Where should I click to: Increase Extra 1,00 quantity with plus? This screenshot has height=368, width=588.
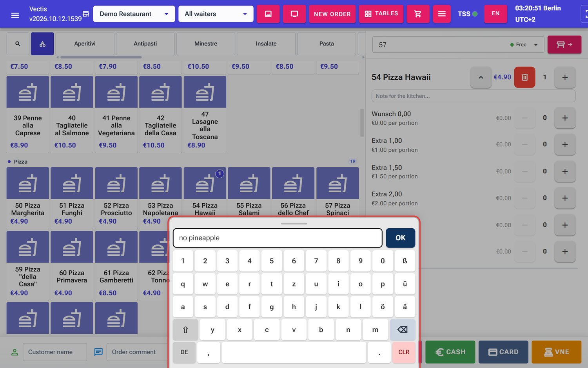[x=565, y=144]
